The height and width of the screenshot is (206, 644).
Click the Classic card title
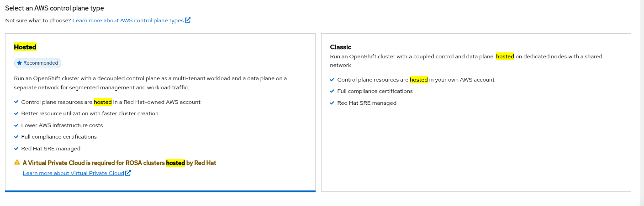click(341, 47)
